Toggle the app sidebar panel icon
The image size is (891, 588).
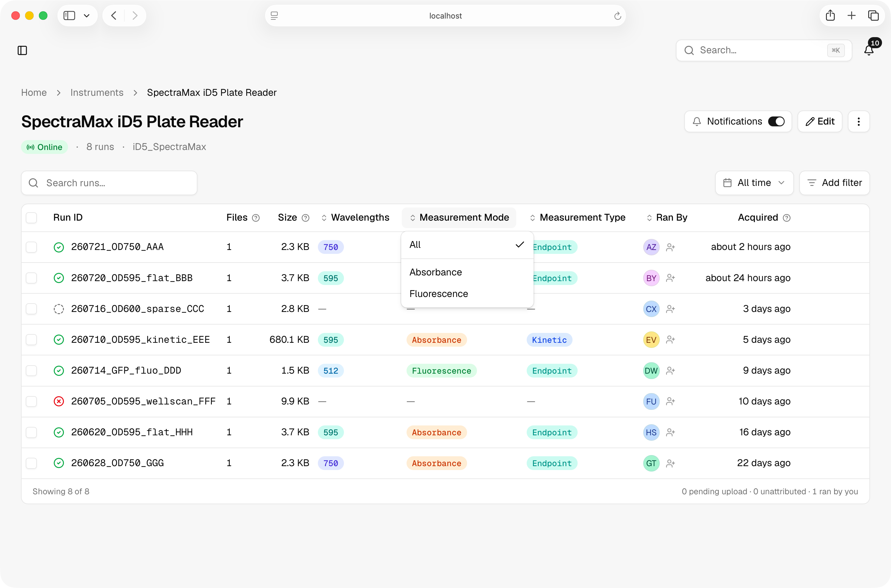22,50
